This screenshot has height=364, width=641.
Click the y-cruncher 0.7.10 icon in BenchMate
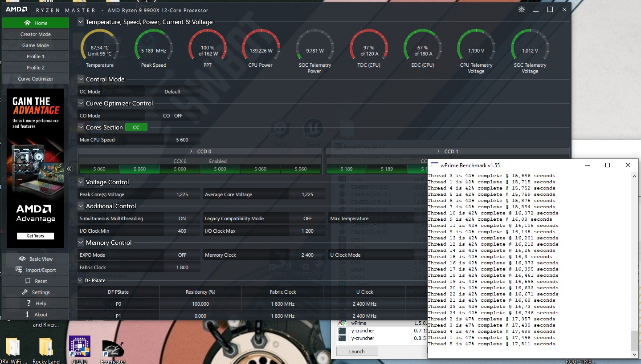[342, 331]
